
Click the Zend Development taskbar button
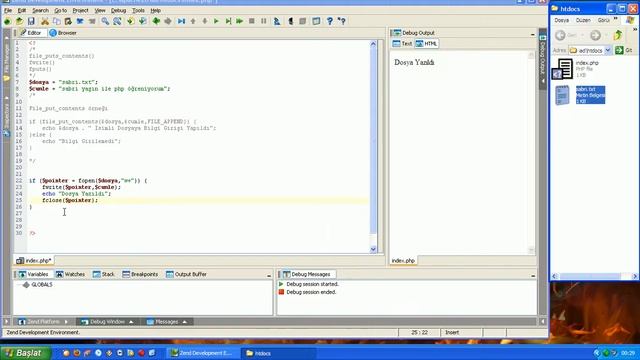tap(202, 353)
